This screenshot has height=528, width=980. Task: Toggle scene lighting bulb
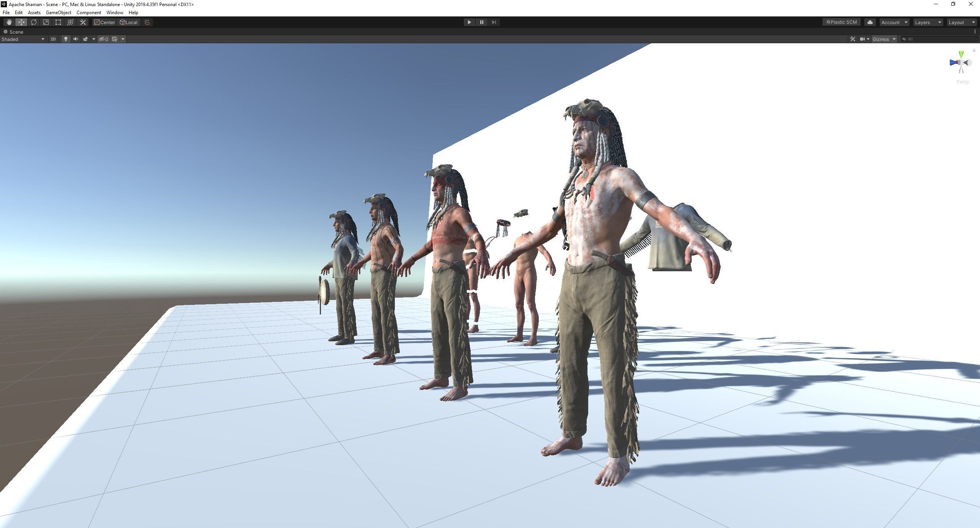click(x=66, y=39)
